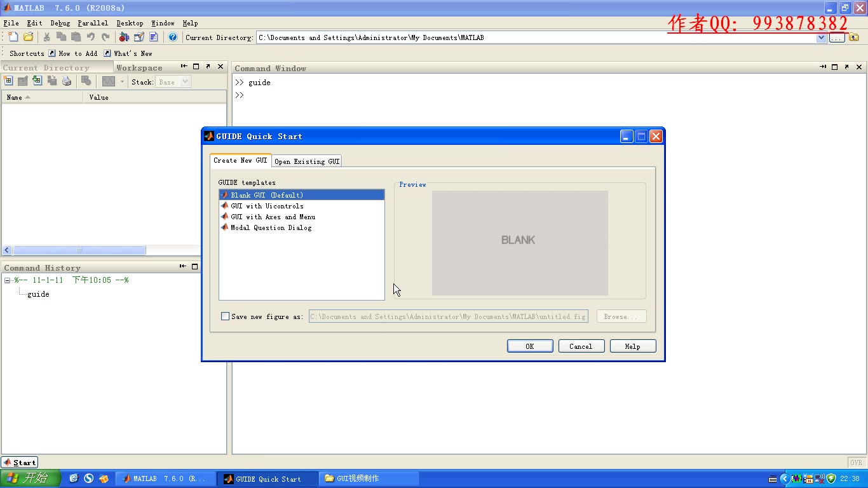Image resolution: width=868 pixels, height=488 pixels.
Task: Click the guide entry in Command History
Action: [x=38, y=294]
